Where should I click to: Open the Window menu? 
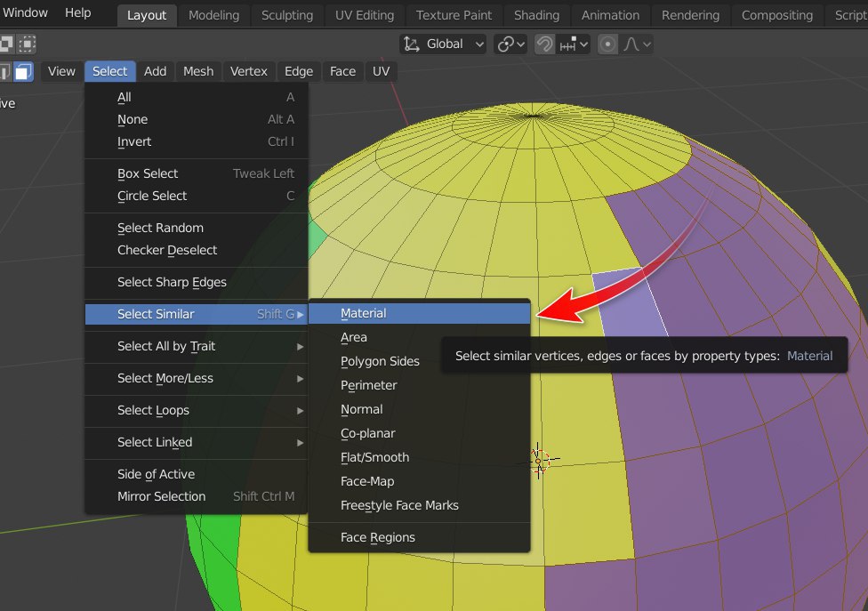(24, 12)
